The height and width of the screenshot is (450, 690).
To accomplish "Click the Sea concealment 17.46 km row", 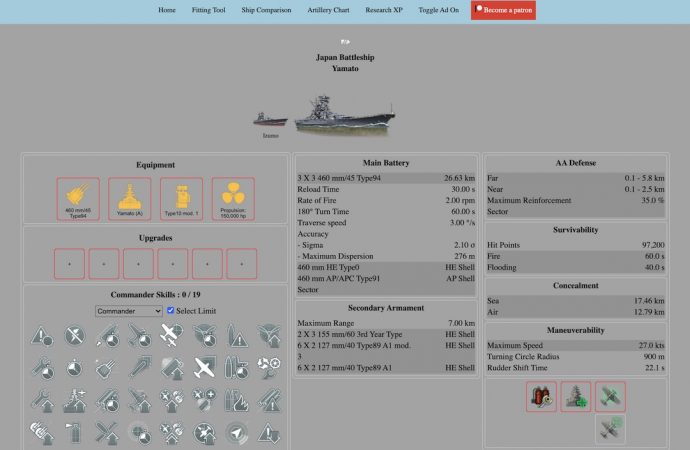I will click(576, 301).
